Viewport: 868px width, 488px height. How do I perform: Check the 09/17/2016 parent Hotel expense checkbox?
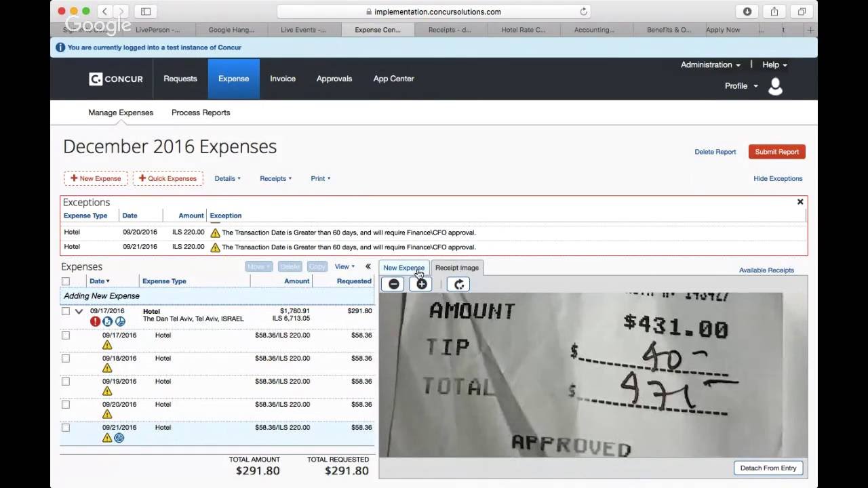(x=66, y=312)
